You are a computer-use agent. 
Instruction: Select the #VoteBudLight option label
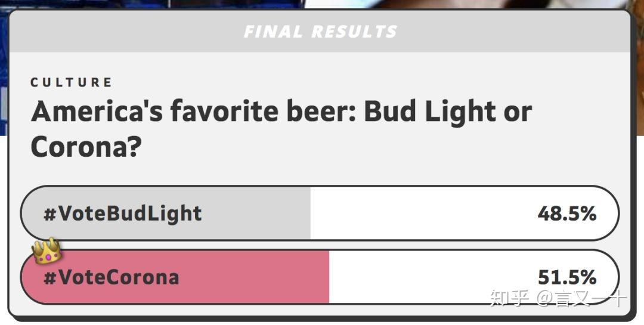pos(122,213)
